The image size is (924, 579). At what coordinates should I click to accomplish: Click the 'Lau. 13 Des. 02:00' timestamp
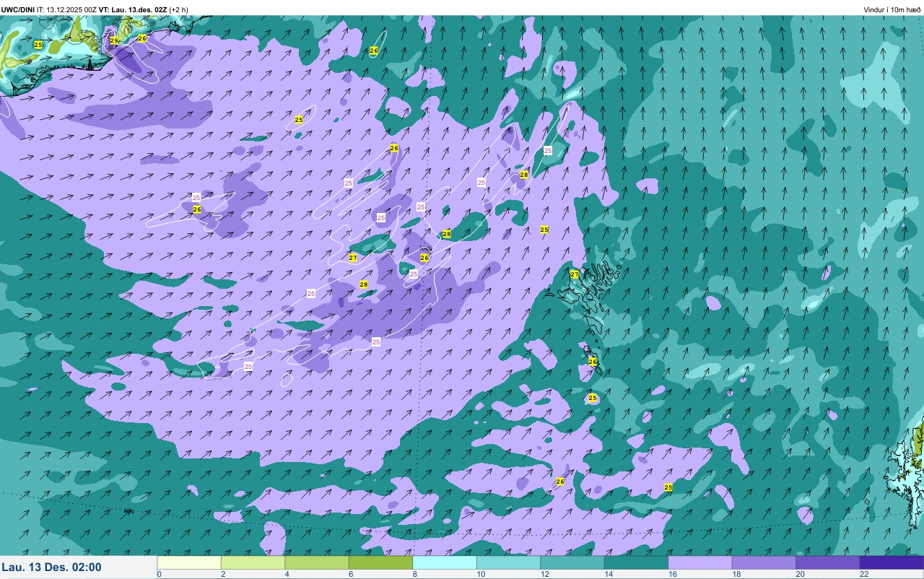coord(51,567)
